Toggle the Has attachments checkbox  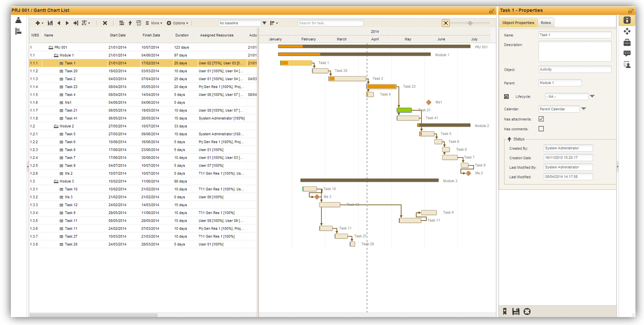click(x=541, y=119)
